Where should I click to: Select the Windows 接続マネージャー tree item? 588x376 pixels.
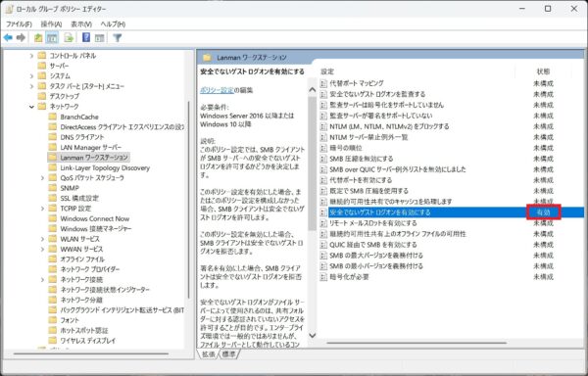pyautogui.click(x=96, y=229)
